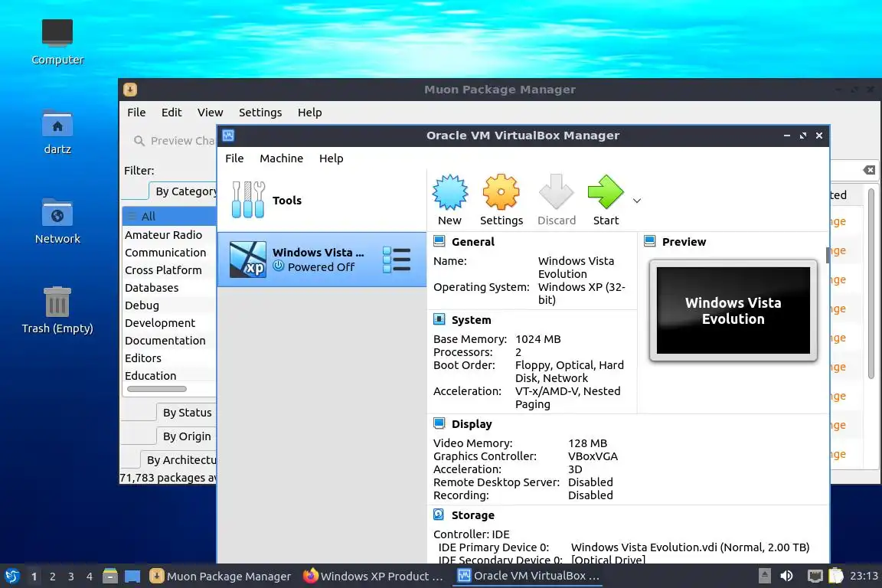Viewport: 882px width, 588px height.
Task: Click the removable media eject tray icon
Action: point(764,577)
